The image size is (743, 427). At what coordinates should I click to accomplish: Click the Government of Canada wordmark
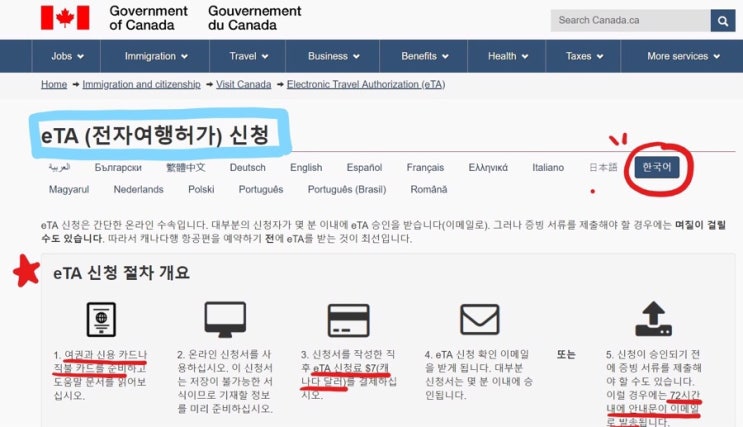(148, 18)
